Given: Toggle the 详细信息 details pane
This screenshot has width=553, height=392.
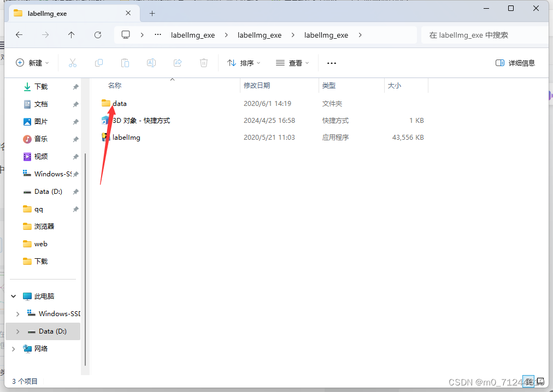Looking at the screenshot, I should 515,63.
